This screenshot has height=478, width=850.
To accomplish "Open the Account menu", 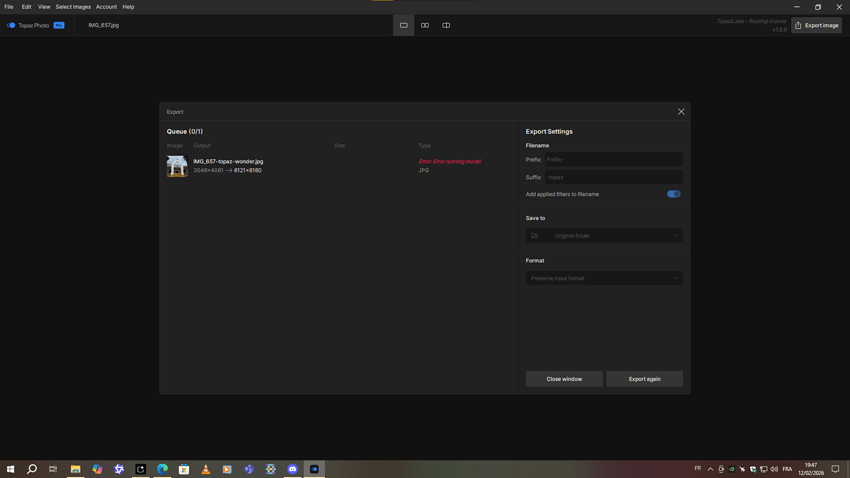I will point(106,7).
